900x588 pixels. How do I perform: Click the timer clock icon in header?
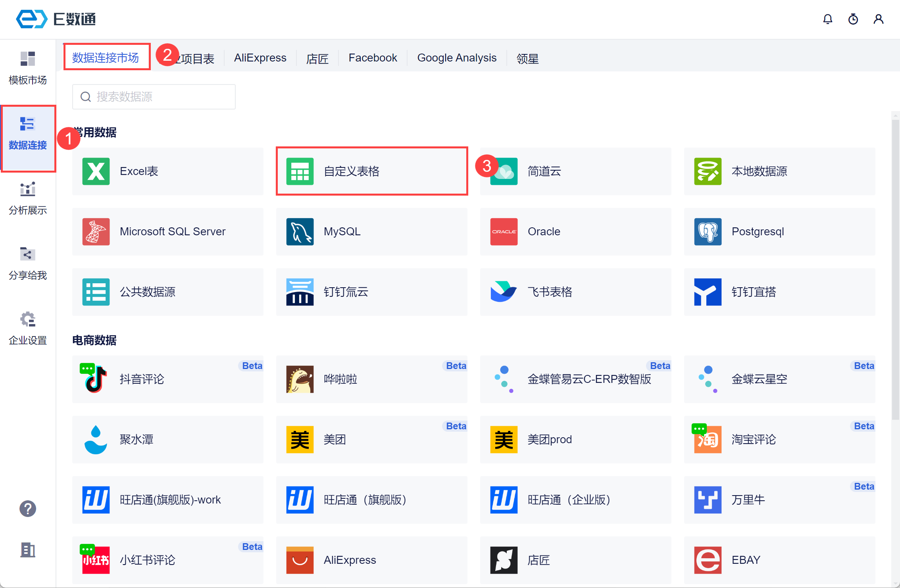[x=853, y=19]
